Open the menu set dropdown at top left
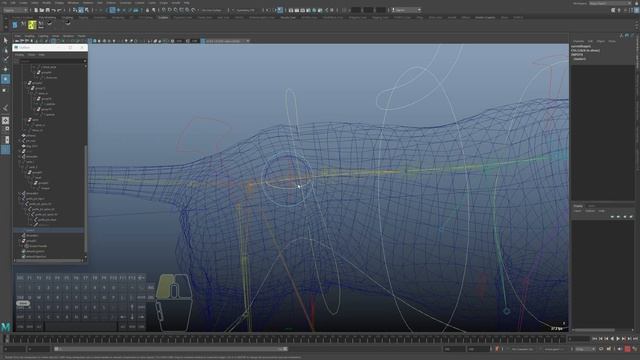640x360 pixels. [x=15, y=10]
